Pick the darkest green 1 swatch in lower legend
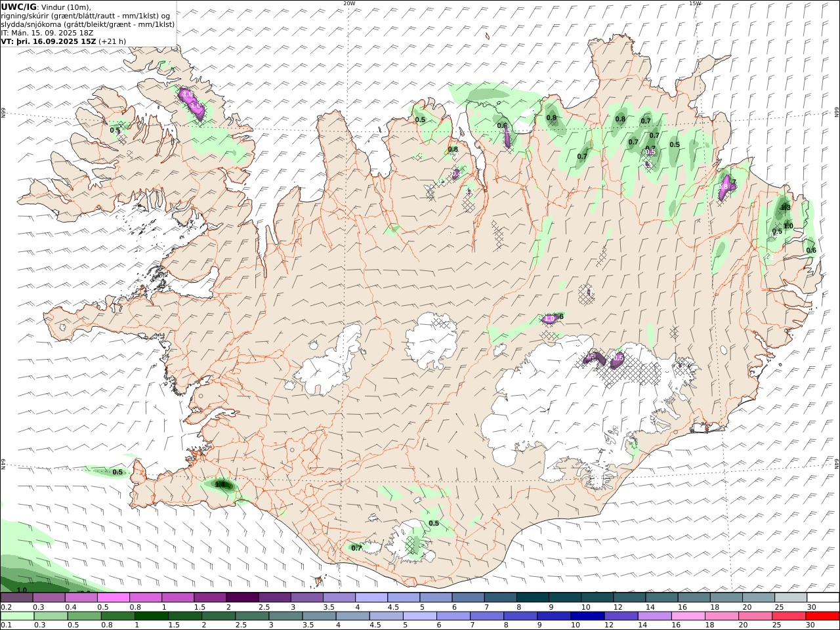 pos(152,616)
